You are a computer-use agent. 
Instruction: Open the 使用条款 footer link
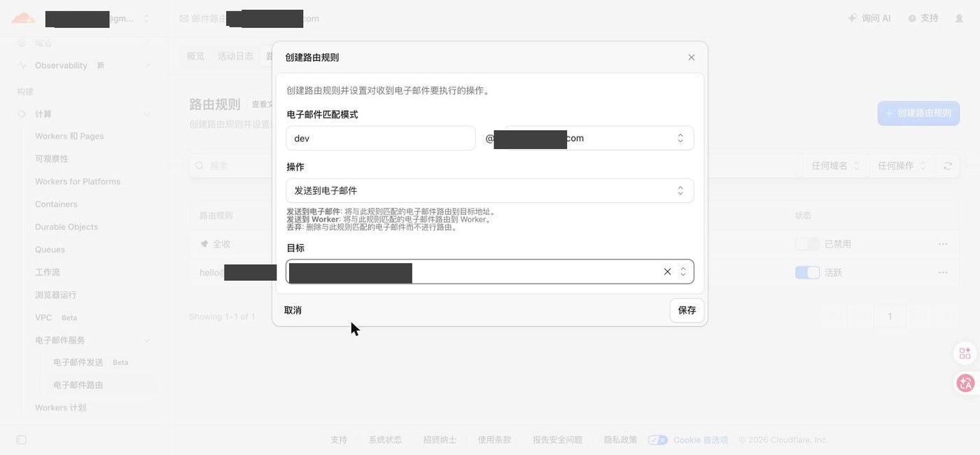tap(494, 440)
